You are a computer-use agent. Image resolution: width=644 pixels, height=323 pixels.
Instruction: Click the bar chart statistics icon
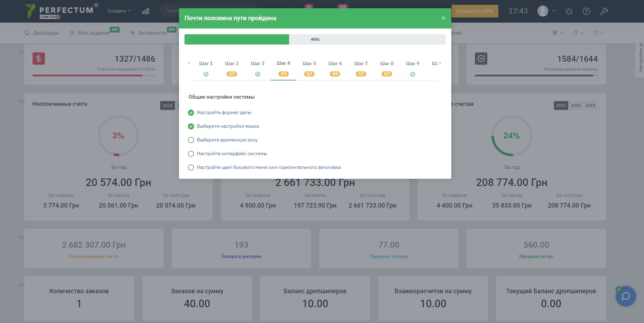pyautogui.click(x=146, y=11)
